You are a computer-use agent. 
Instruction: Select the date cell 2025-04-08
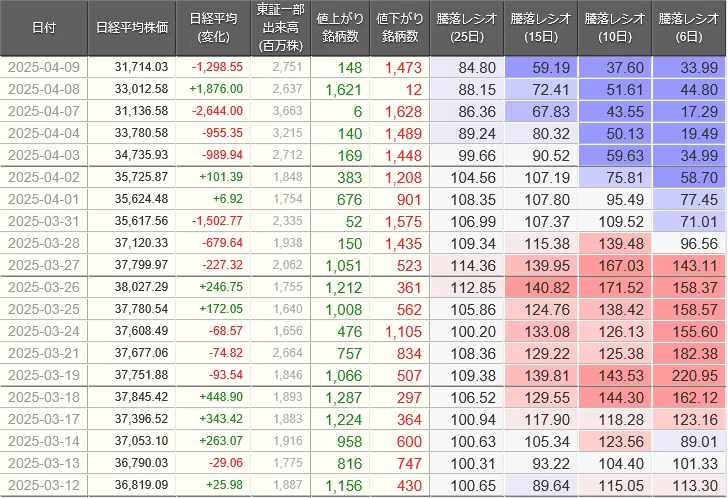tap(44, 89)
